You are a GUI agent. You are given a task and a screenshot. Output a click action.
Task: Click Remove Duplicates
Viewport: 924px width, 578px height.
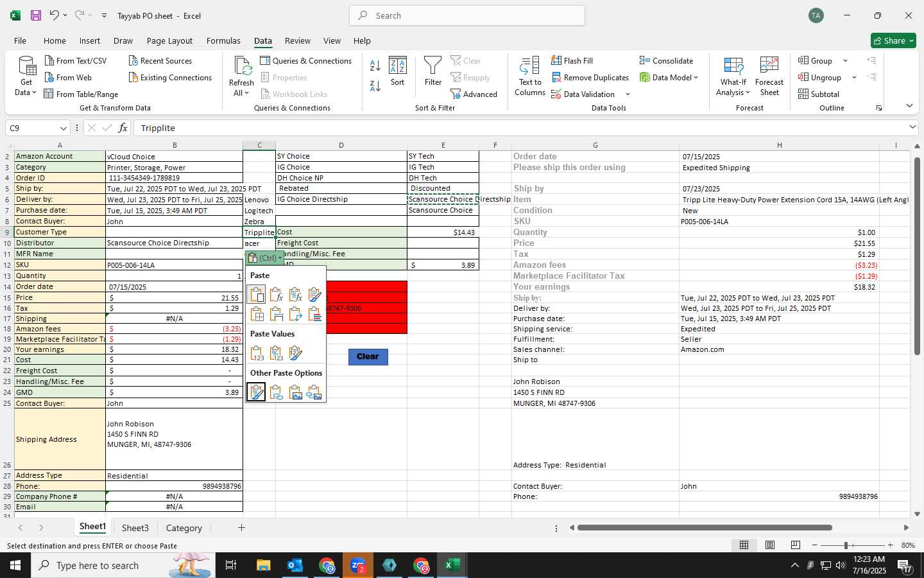coord(590,78)
